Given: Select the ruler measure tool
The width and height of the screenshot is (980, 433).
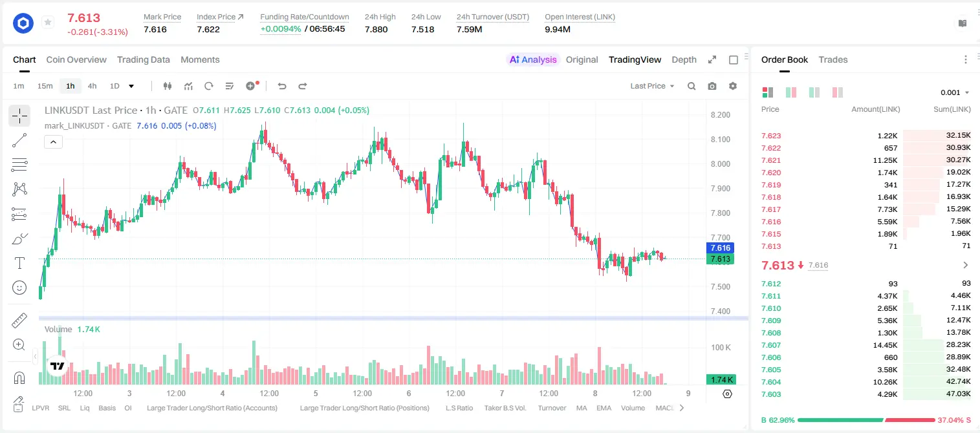Looking at the screenshot, I should [19, 320].
